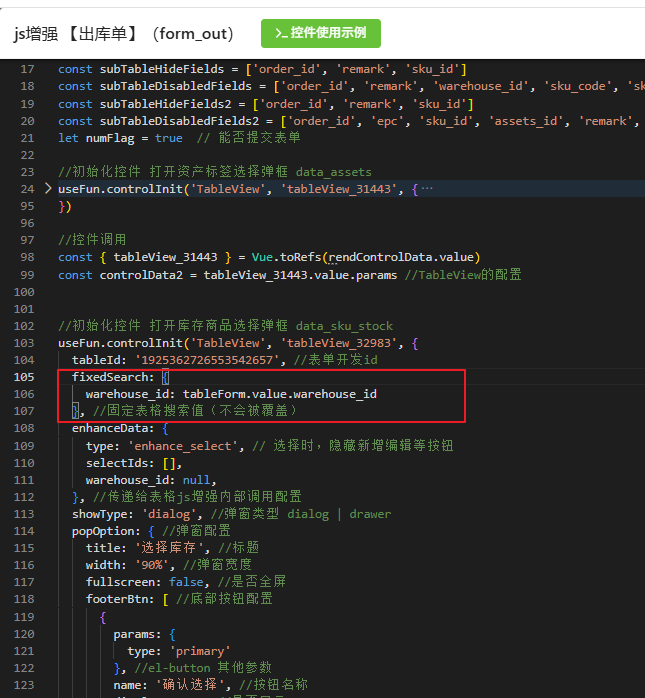Click the comment '传递给表格js增强内部调用配置'
Image resolution: width=645 pixels, height=698 pixels.
pos(197,497)
